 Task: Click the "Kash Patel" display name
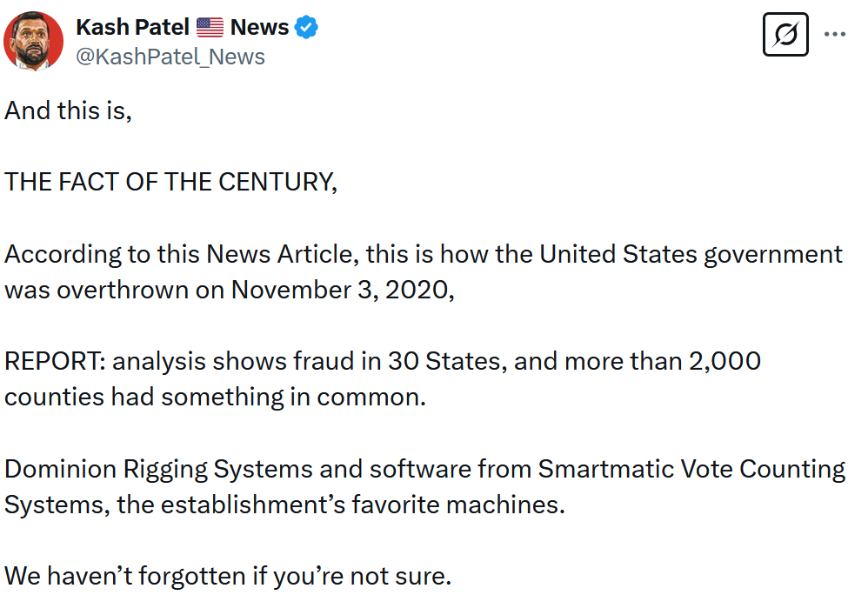[132, 27]
